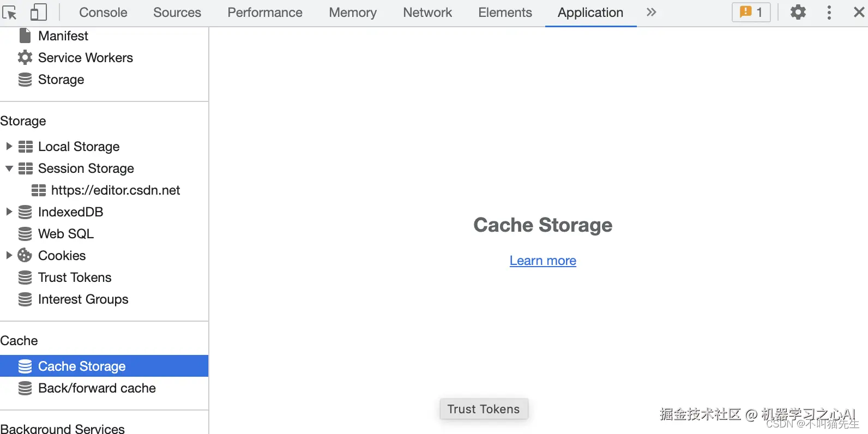Select https://editor.csdn.net session storage entry

(x=115, y=190)
